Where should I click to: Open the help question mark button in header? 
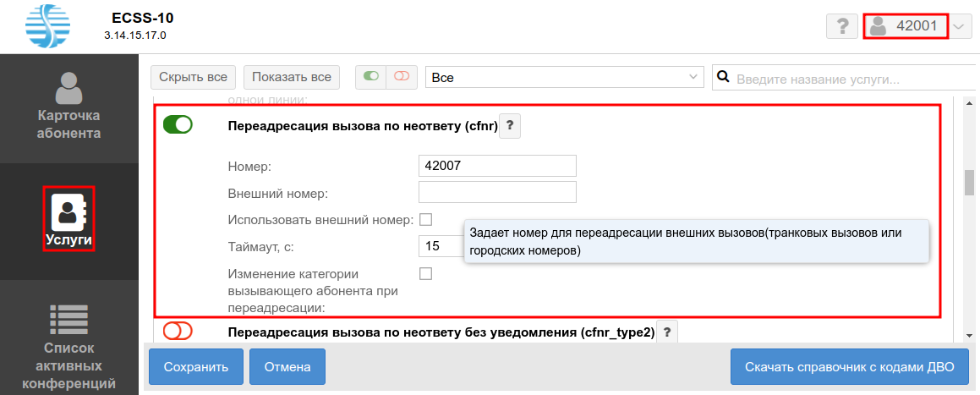click(x=841, y=26)
